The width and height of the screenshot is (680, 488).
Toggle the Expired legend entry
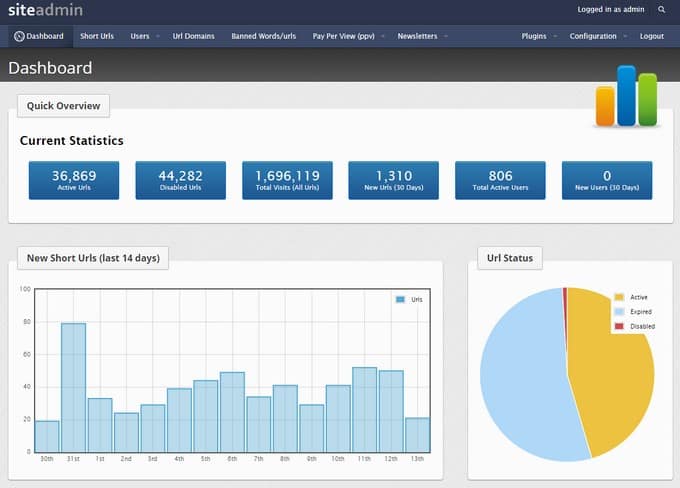pyautogui.click(x=619, y=312)
